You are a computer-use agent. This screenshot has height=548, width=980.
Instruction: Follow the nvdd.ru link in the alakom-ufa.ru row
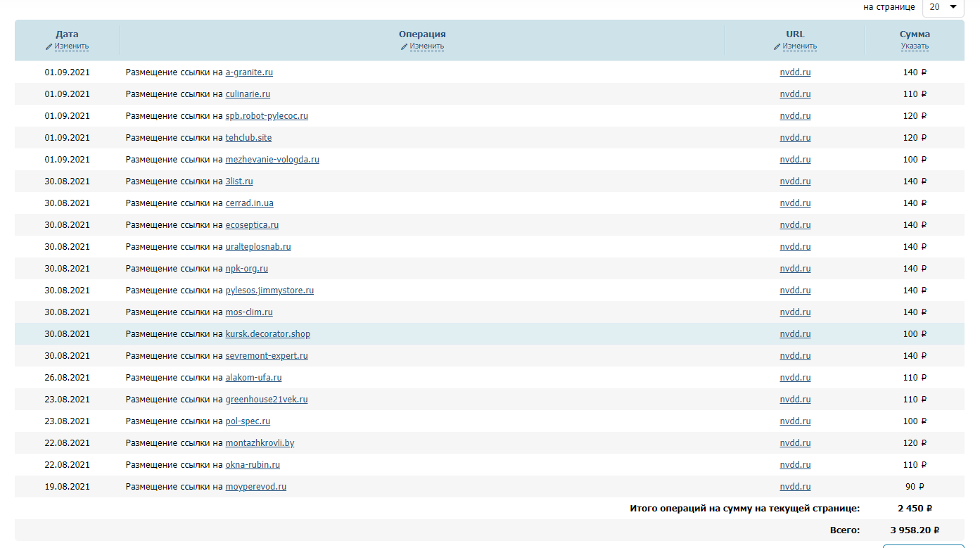pyautogui.click(x=795, y=378)
